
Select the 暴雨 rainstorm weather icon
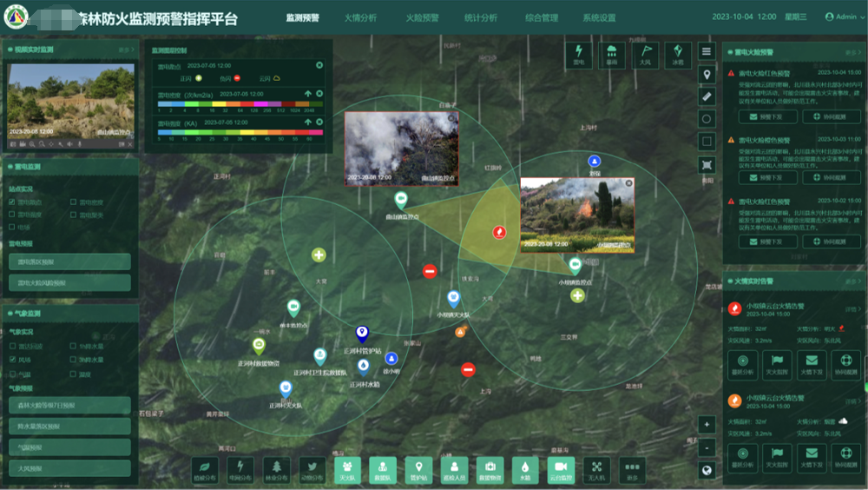(x=613, y=54)
